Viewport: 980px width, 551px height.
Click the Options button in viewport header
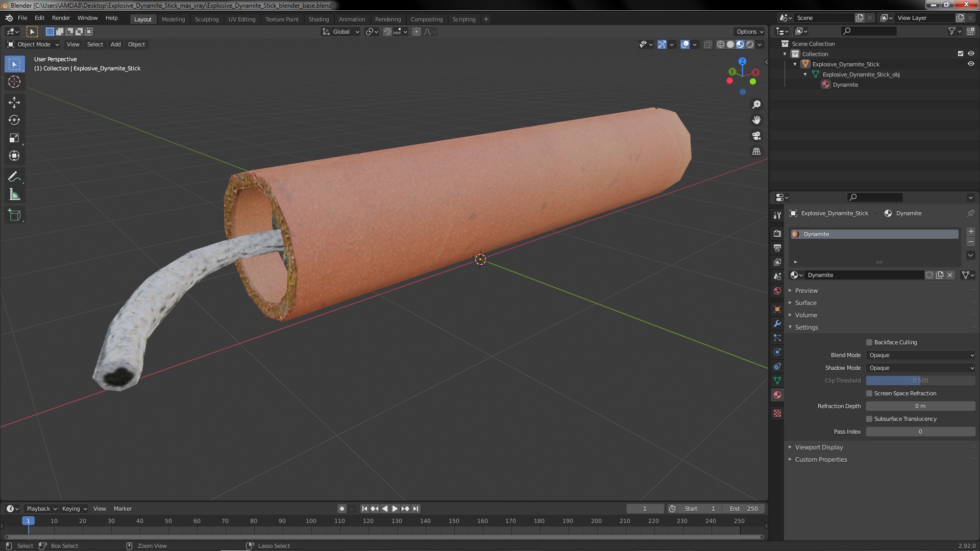[x=749, y=32]
